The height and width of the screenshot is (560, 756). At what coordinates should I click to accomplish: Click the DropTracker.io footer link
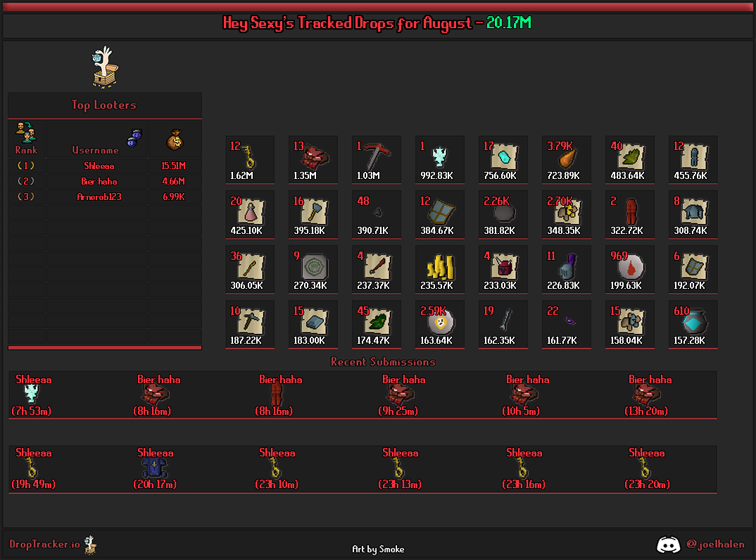[45, 545]
